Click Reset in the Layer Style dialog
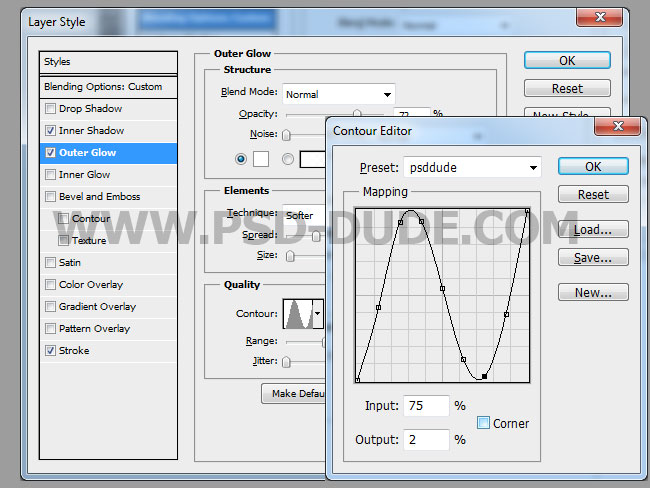 567,88
